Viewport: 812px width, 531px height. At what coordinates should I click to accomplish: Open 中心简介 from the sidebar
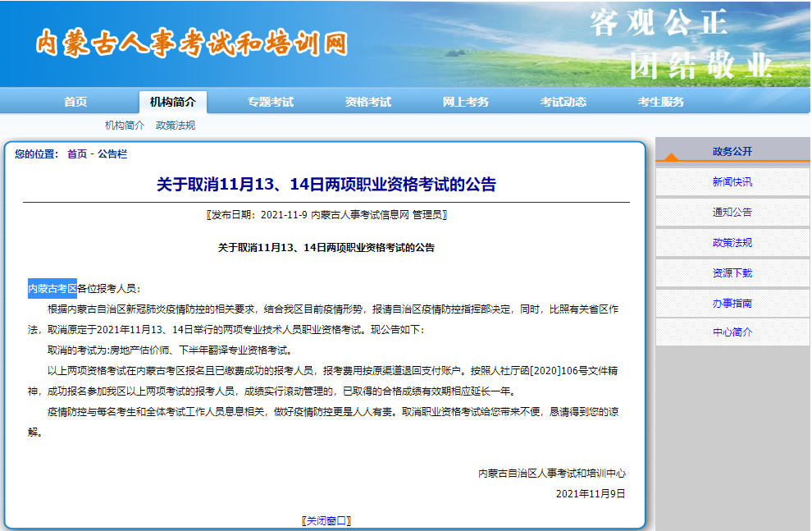point(732,333)
